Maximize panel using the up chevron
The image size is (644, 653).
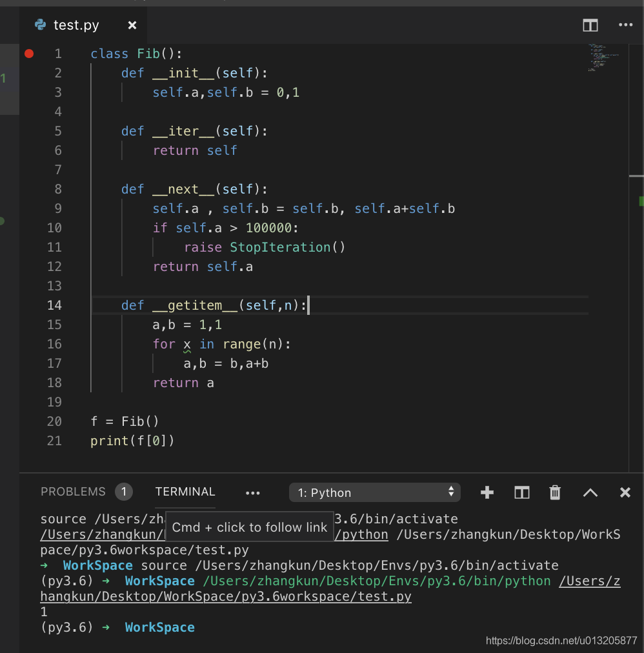590,493
